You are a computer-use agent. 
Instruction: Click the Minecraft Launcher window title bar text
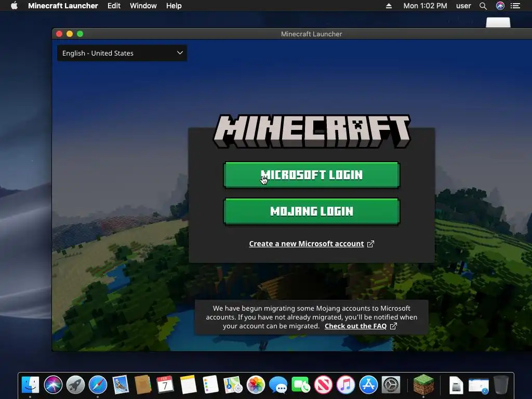pyautogui.click(x=311, y=34)
